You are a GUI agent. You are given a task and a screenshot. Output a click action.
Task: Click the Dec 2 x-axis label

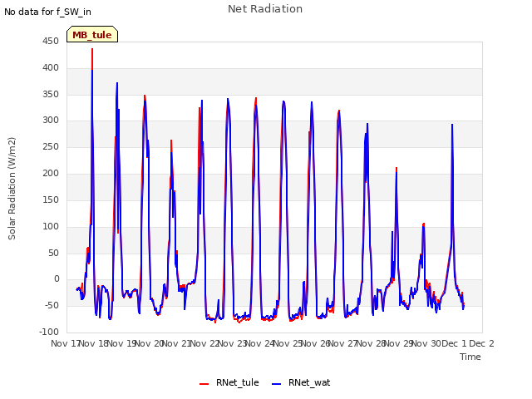(x=481, y=343)
